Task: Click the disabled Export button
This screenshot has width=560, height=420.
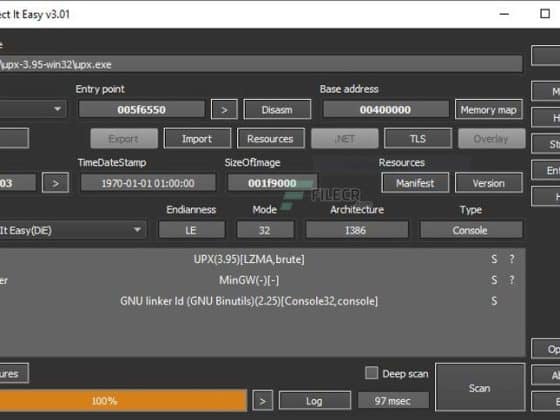Action: tap(124, 139)
